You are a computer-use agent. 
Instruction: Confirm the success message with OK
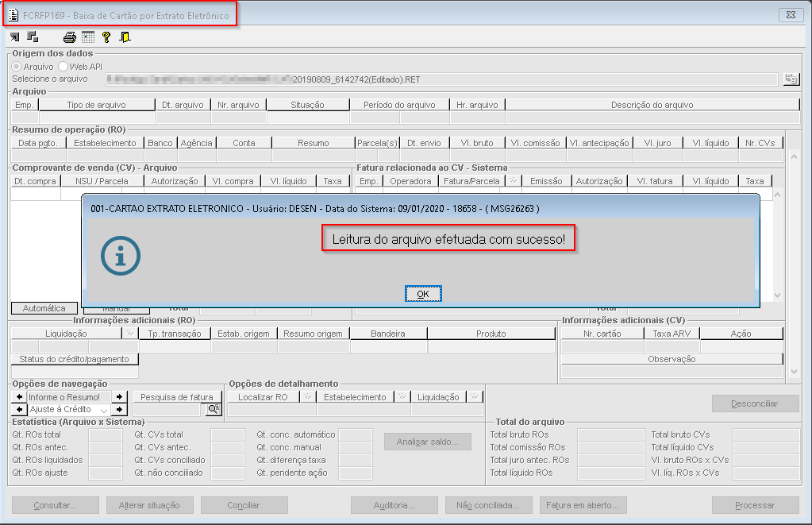423,294
